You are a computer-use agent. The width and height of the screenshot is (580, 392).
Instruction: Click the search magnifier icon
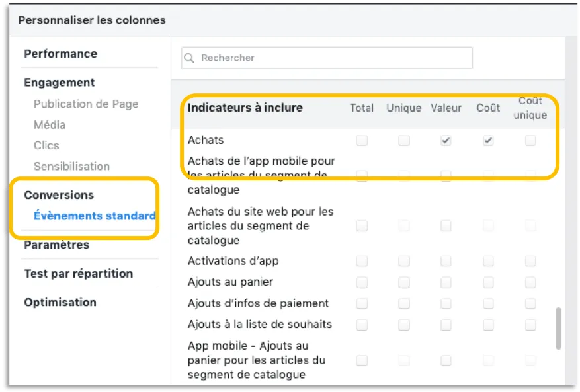pyautogui.click(x=189, y=58)
